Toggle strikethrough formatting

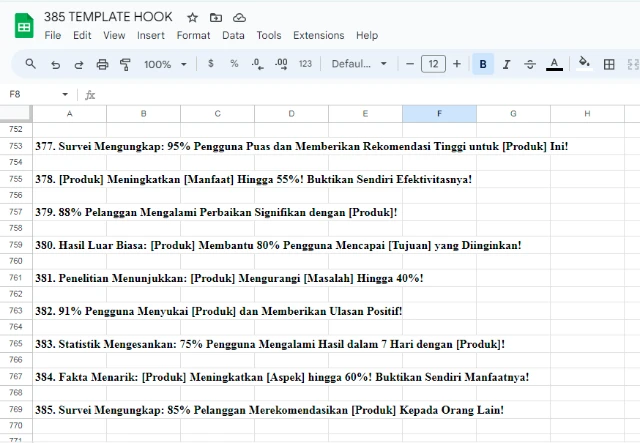coord(530,64)
